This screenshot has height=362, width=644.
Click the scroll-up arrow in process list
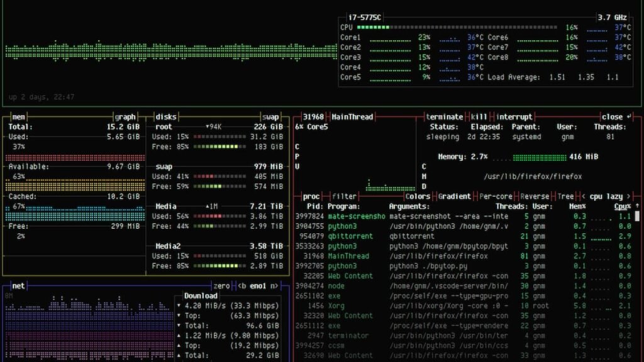point(636,206)
